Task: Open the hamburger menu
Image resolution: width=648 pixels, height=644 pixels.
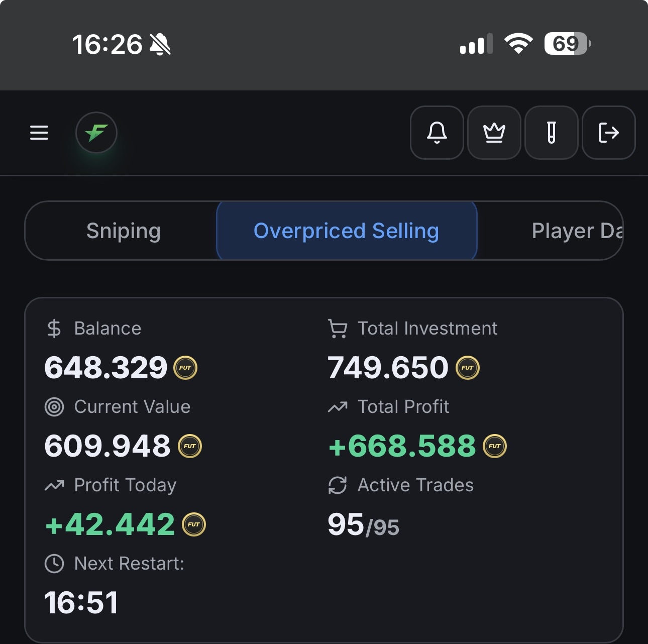Action: pyautogui.click(x=39, y=133)
